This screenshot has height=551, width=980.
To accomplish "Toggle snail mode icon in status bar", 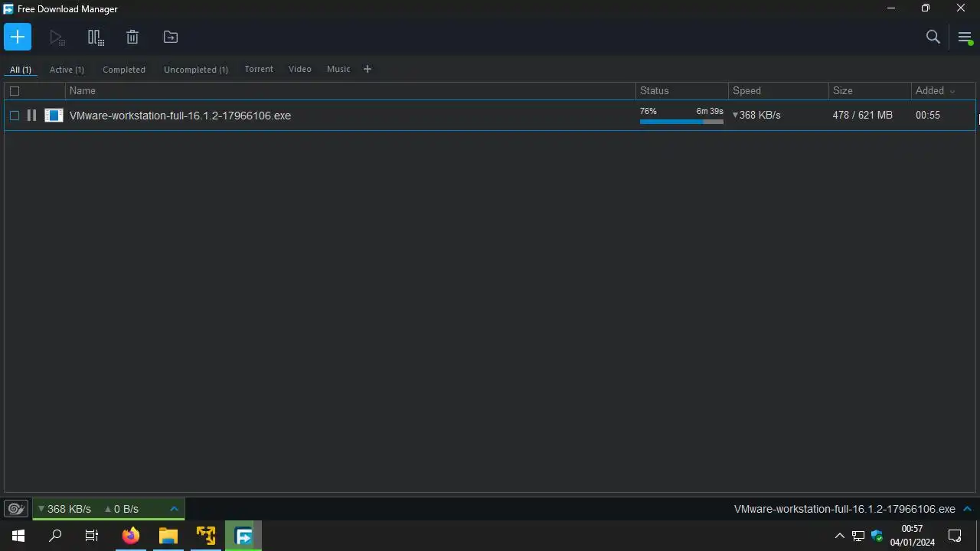I will pos(15,509).
